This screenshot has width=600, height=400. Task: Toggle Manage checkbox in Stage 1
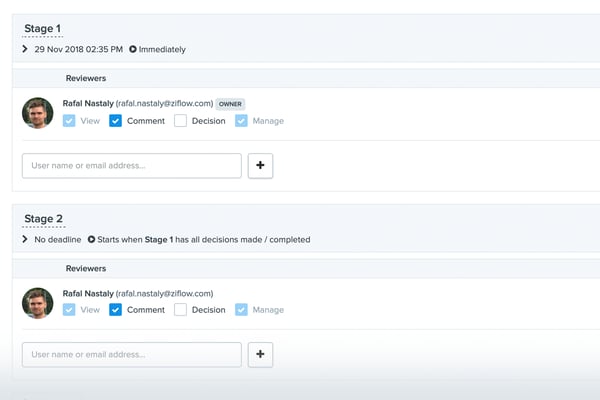pyautogui.click(x=242, y=121)
